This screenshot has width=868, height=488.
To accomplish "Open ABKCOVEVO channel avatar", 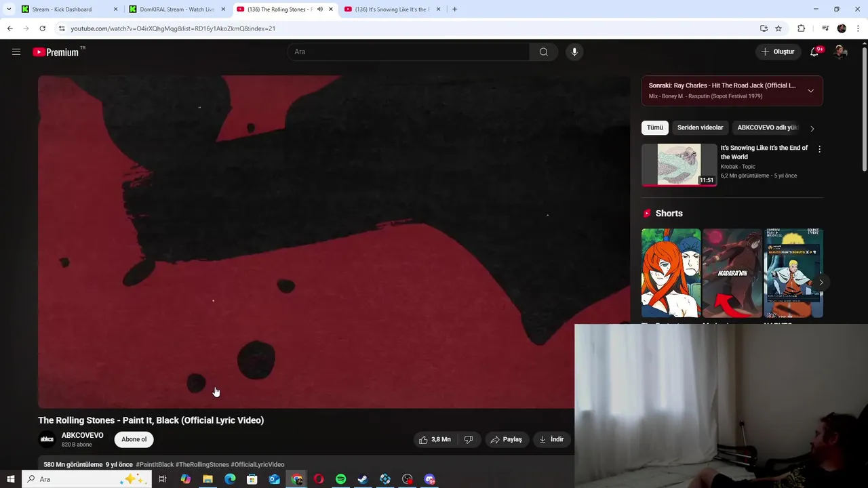I will (47, 439).
